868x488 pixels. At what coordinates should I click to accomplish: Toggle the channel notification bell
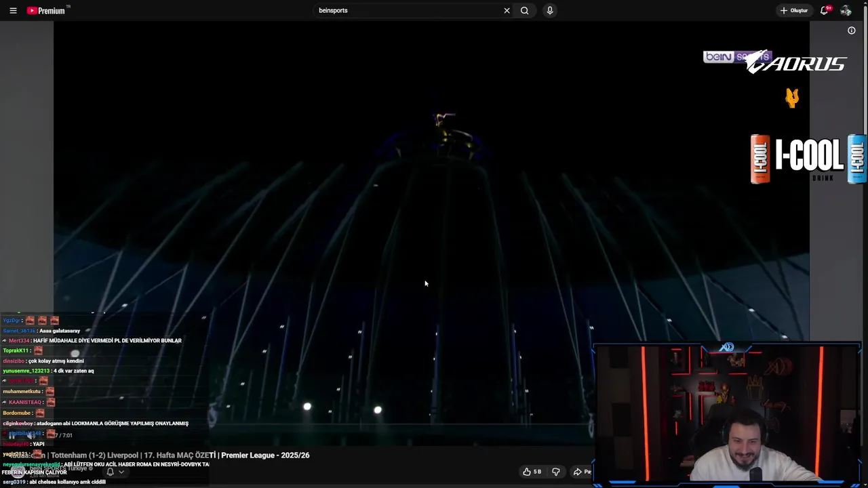coord(110,472)
